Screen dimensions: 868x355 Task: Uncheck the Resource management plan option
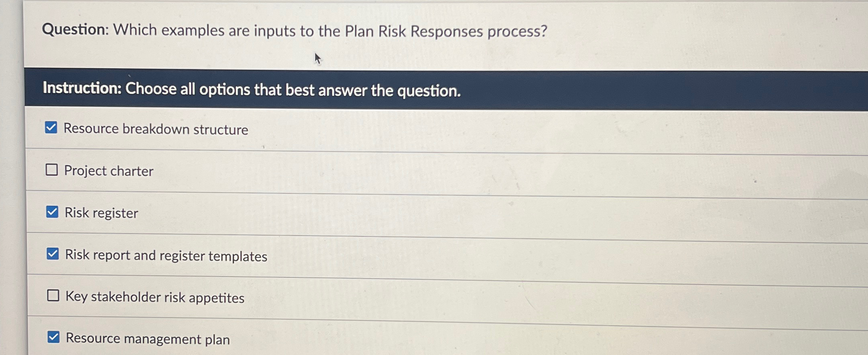click(x=54, y=338)
